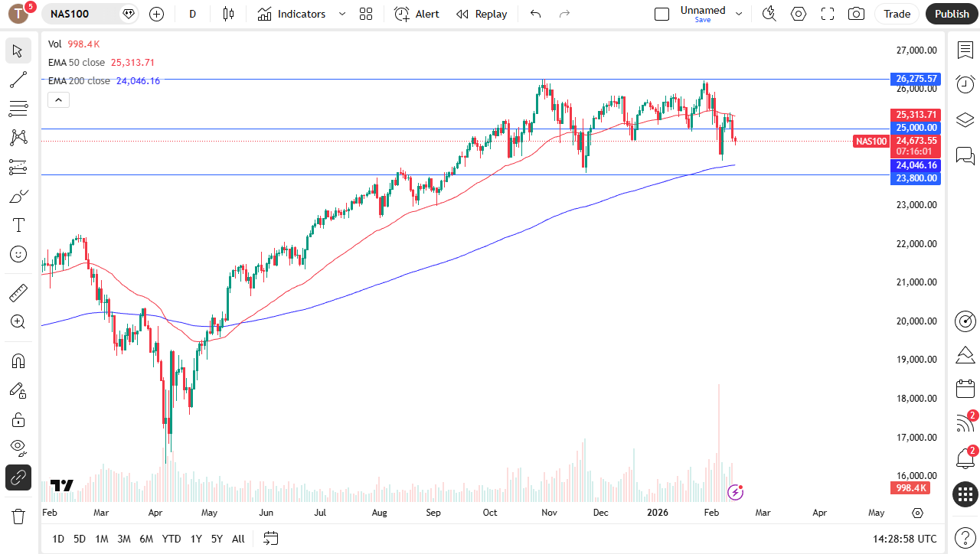980x554 pixels.
Task: Open the pattern drawing tools
Action: click(x=18, y=138)
